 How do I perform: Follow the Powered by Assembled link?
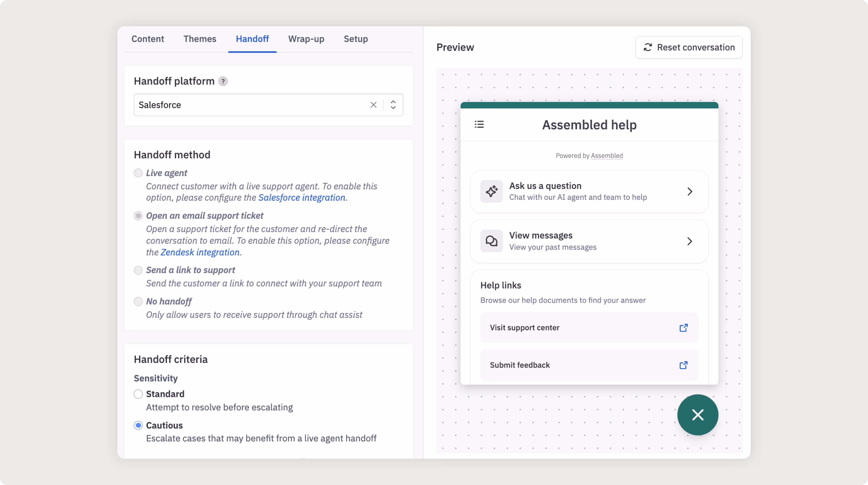coord(607,156)
